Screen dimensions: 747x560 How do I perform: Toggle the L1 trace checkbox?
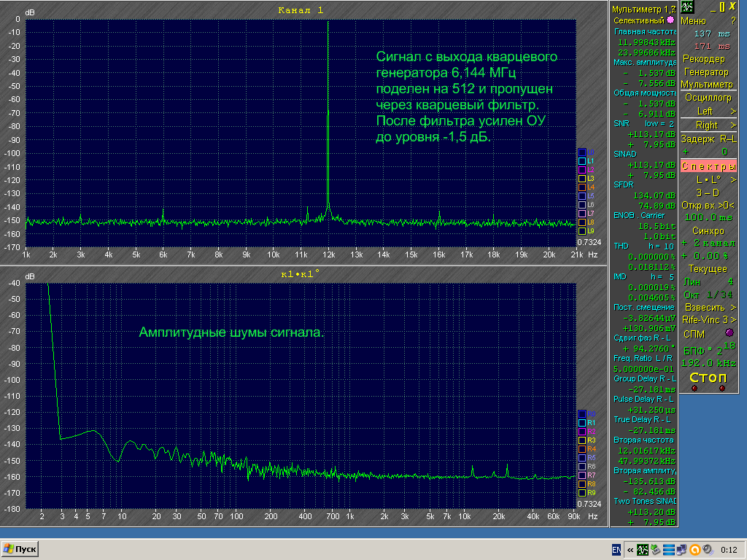pyautogui.click(x=581, y=161)
